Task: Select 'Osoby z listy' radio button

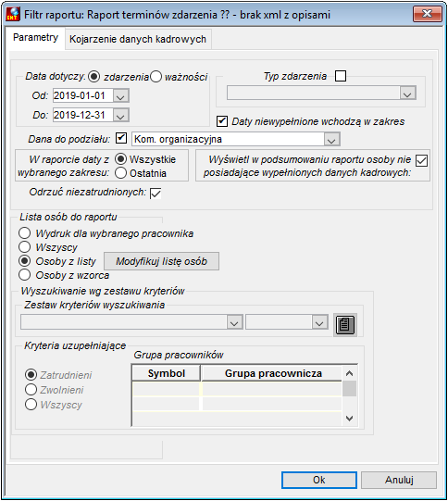Action: point(25,261)
